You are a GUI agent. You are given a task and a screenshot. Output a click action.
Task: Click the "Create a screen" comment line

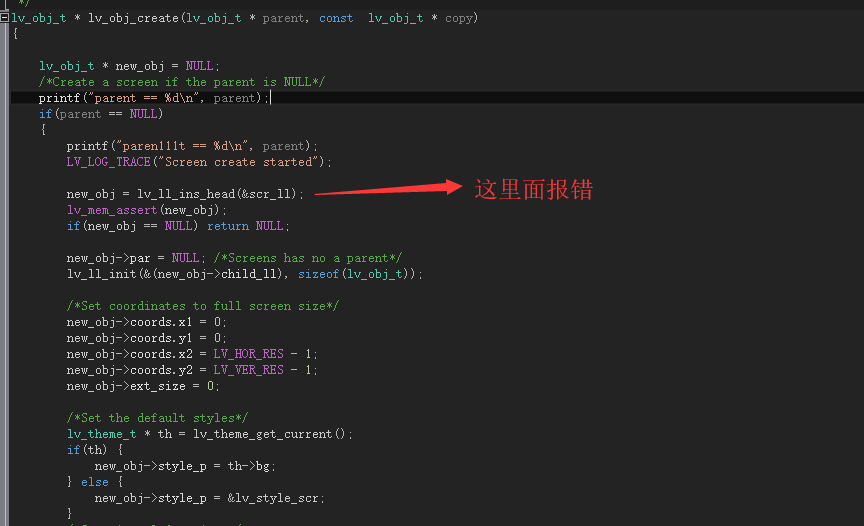[182, 82]
